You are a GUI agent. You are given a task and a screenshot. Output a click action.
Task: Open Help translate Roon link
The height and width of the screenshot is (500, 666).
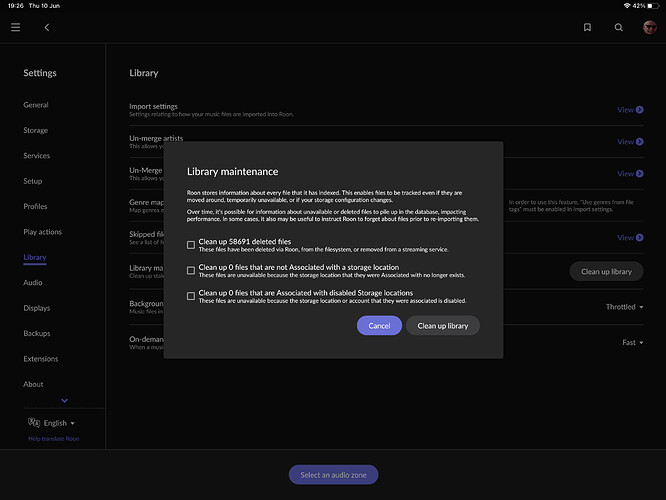click(x=54, y=438)
